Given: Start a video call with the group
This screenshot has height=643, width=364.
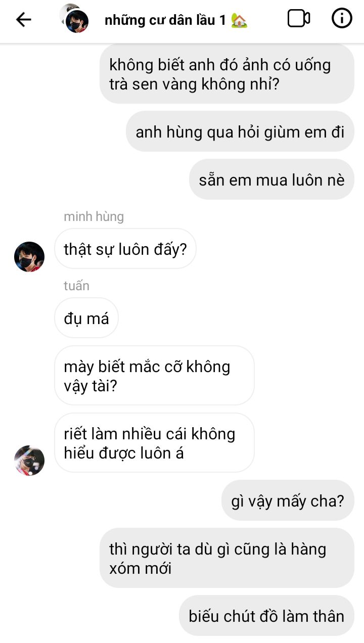Looking at the screenshot, I should point(299,19).
